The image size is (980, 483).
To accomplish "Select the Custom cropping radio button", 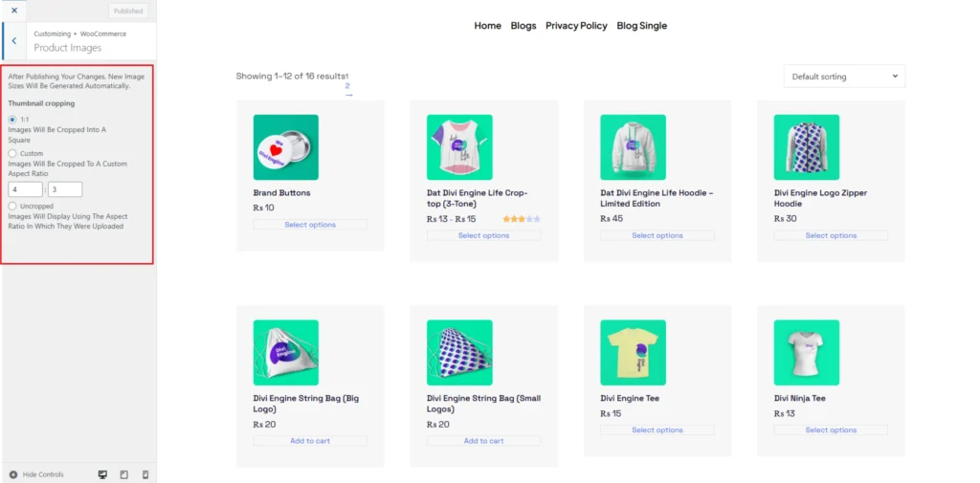I will 12,153.
